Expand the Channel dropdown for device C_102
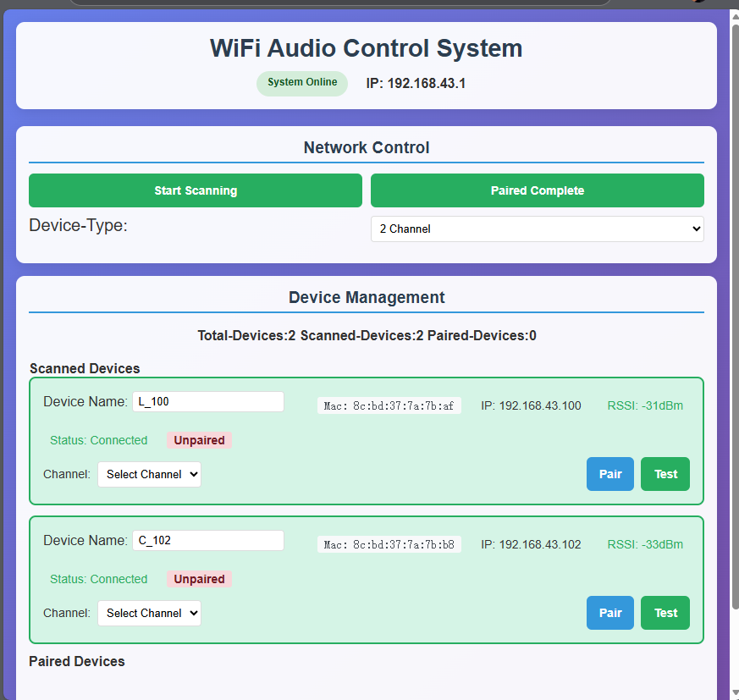739x700 pixels. 149,614
